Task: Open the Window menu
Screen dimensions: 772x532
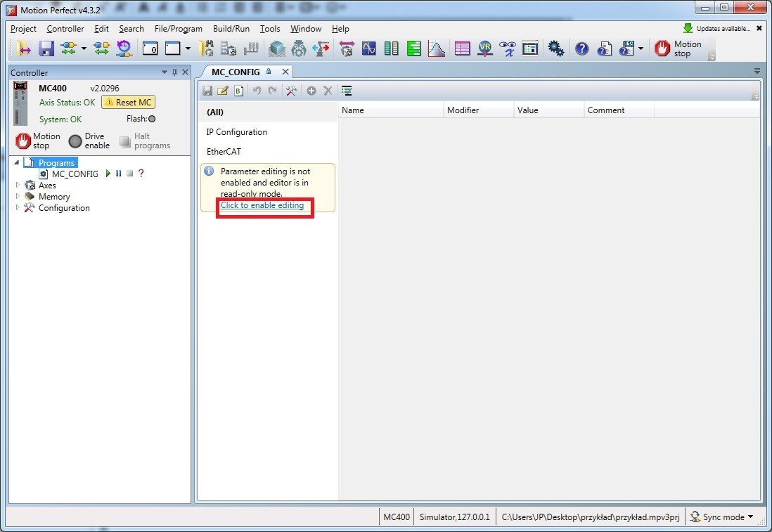Action: (x=306, y=29)
